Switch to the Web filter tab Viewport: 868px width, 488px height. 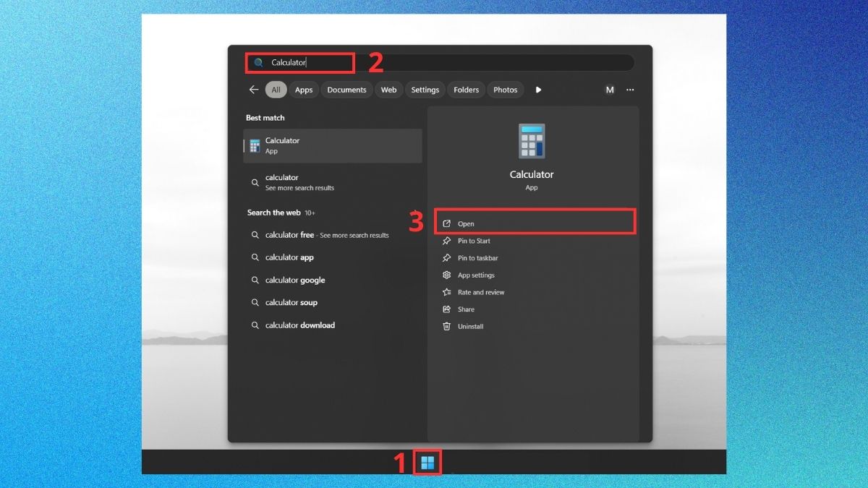(x=388, y=90)
